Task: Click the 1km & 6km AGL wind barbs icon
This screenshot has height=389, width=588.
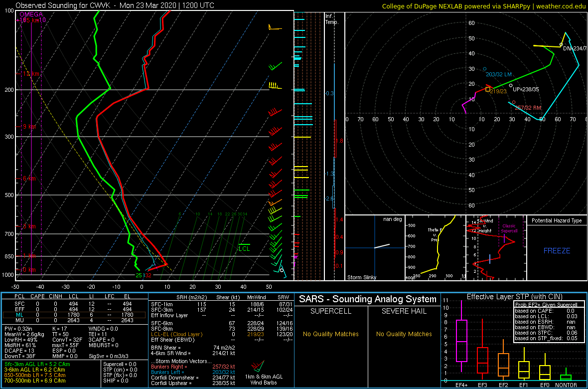Action: click(258, 366)
